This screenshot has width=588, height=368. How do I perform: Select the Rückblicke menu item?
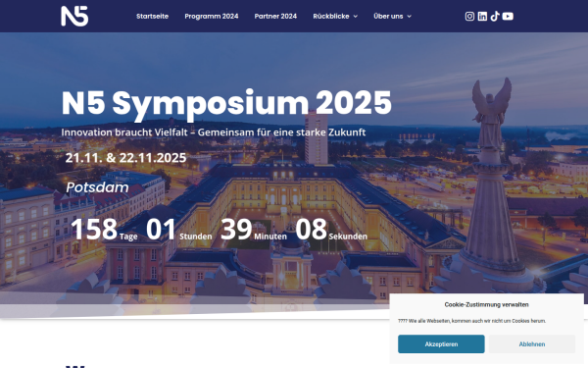click(x=331, y=16)
